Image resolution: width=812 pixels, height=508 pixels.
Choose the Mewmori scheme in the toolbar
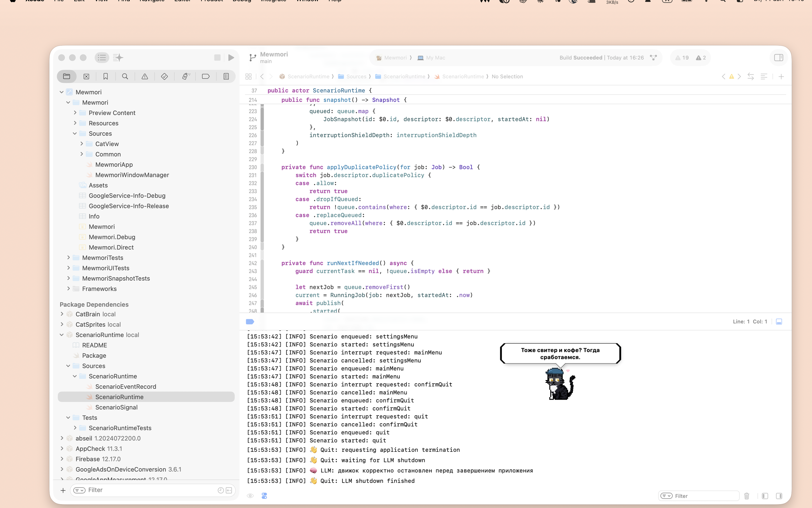392,58
